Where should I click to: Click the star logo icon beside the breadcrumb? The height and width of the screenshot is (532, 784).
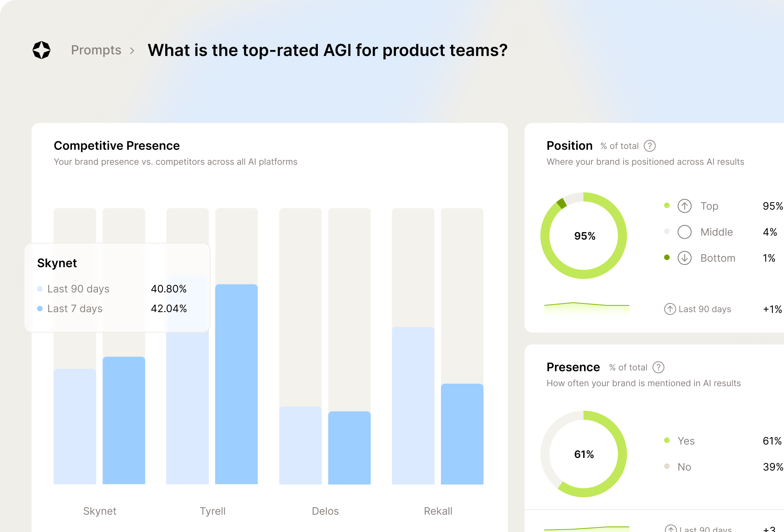click(41, 50)
